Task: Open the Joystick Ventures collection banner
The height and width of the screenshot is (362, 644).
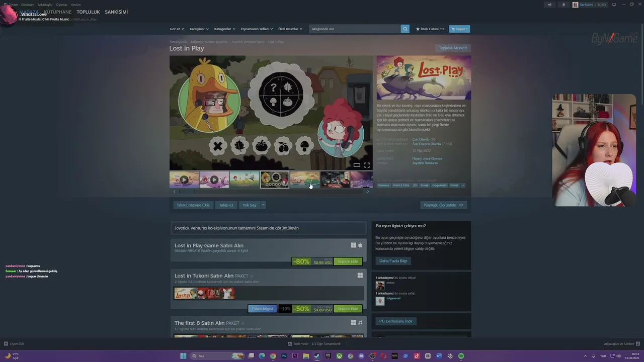Action: point(268,228)
